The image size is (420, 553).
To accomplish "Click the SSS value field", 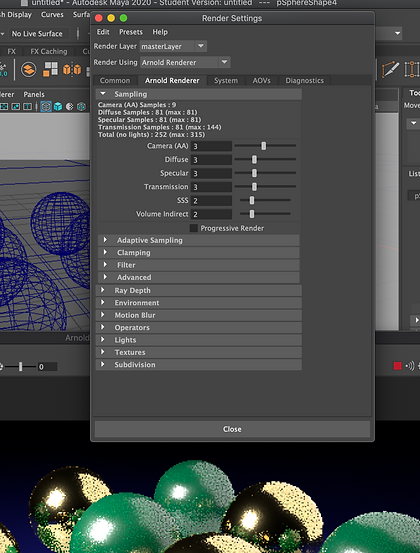I will (x=211, y=201).
